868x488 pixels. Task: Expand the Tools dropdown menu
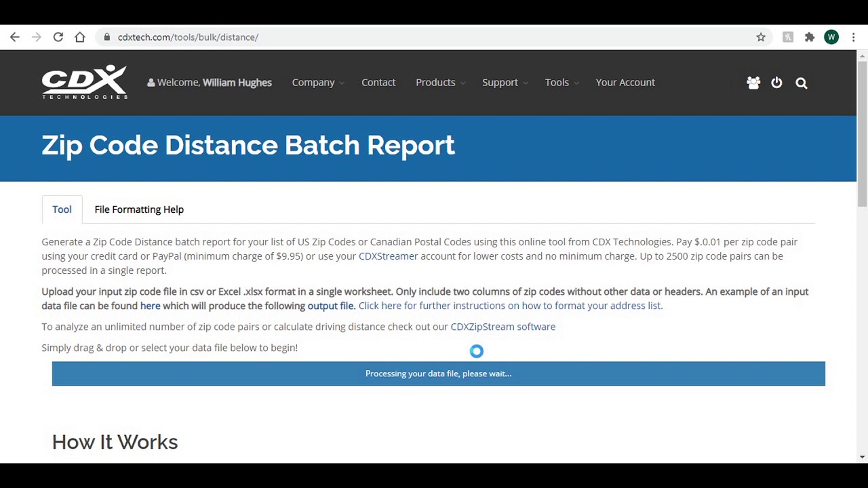[561, 83]
